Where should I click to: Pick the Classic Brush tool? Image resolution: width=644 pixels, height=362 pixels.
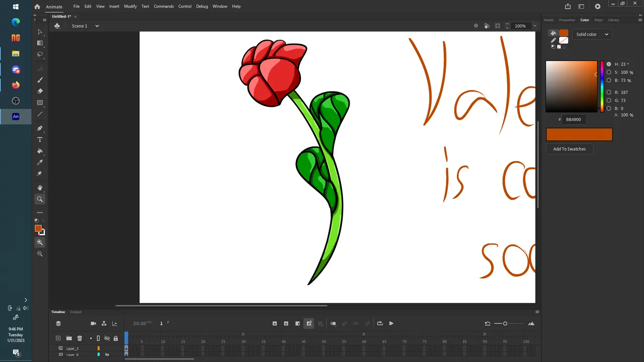click(40, 80)
